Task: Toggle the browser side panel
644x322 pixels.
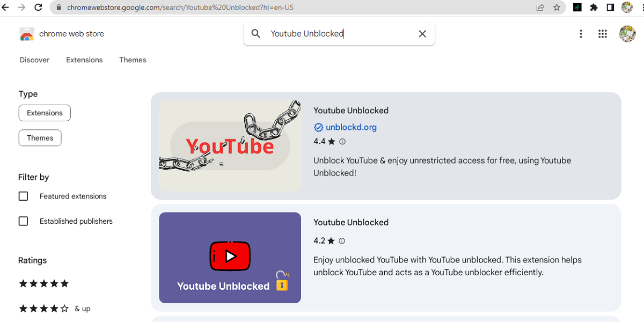Action: [x=610, y=8]
